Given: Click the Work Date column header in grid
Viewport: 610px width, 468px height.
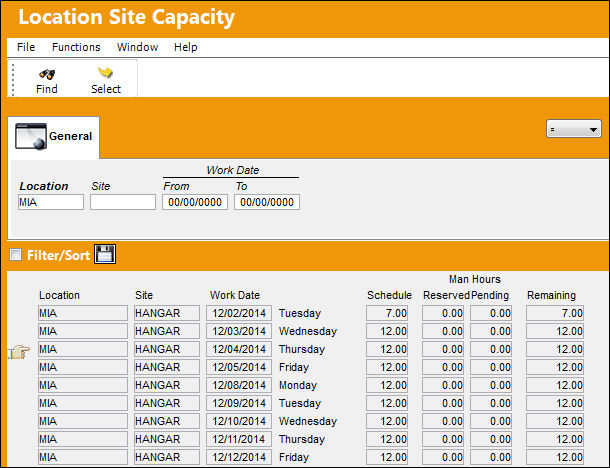Looking at the screenshot, I should coord(235,295).
